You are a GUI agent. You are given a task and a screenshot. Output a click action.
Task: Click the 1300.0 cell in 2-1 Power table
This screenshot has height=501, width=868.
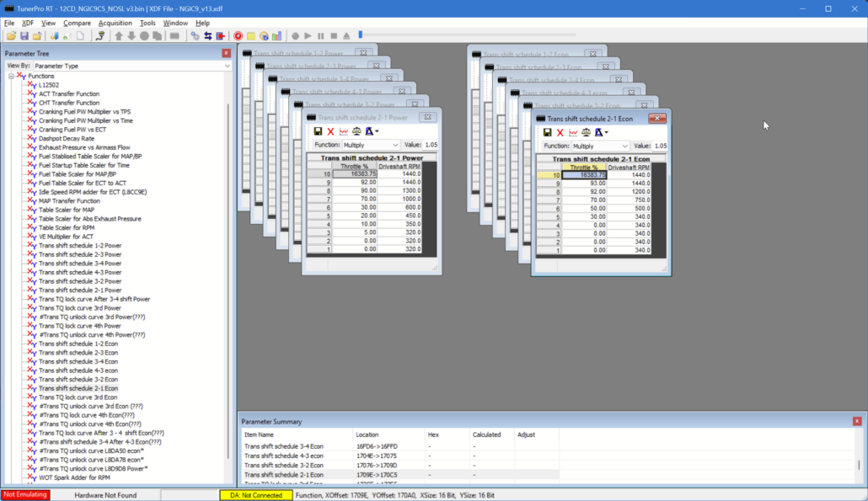[x=399, y=190]
